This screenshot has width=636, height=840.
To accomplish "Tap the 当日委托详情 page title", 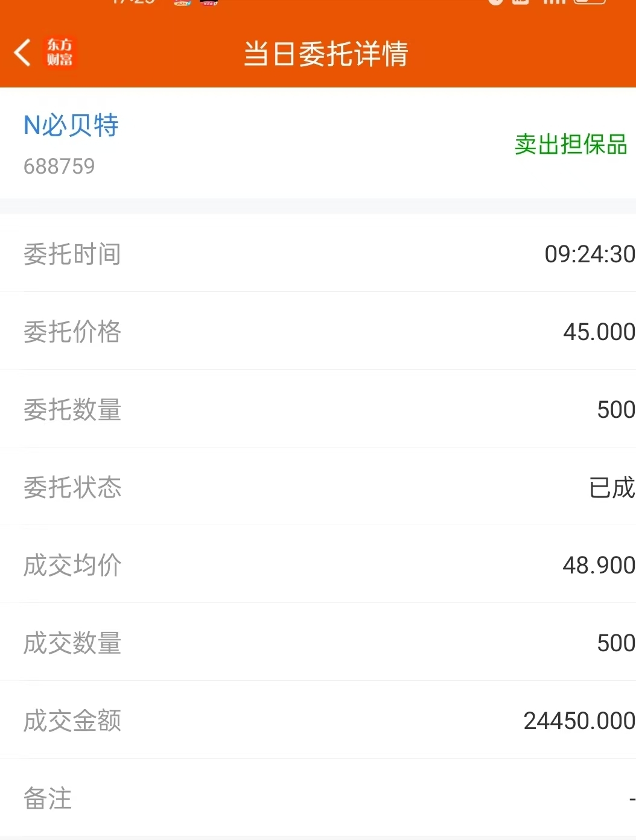I will (x=326, y=54).
